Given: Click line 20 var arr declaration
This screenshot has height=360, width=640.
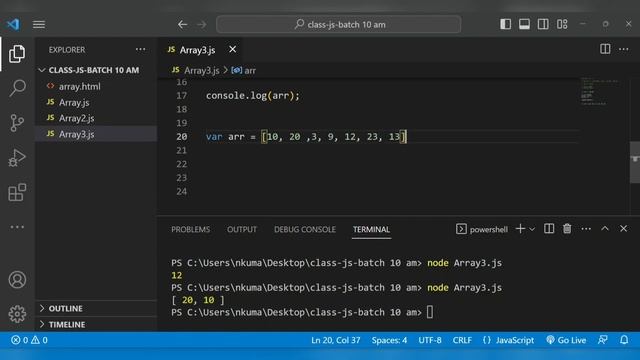Looking at the screenshot, I should [306, 137].
